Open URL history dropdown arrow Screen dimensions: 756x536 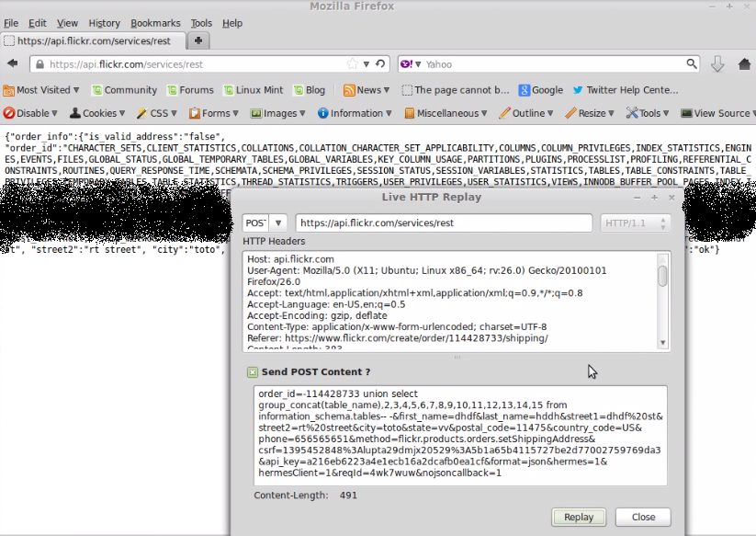pos(367,64)
